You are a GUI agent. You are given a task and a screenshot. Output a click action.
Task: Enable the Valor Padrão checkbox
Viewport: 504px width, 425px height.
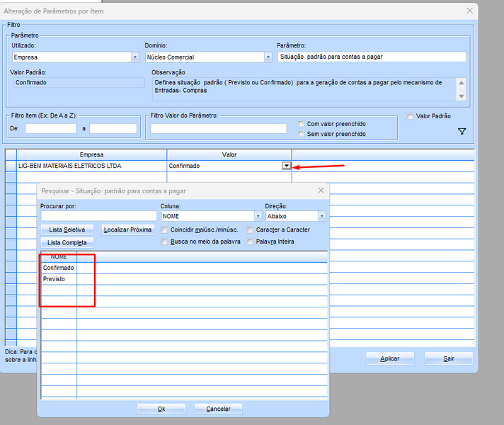coord(409,116)
